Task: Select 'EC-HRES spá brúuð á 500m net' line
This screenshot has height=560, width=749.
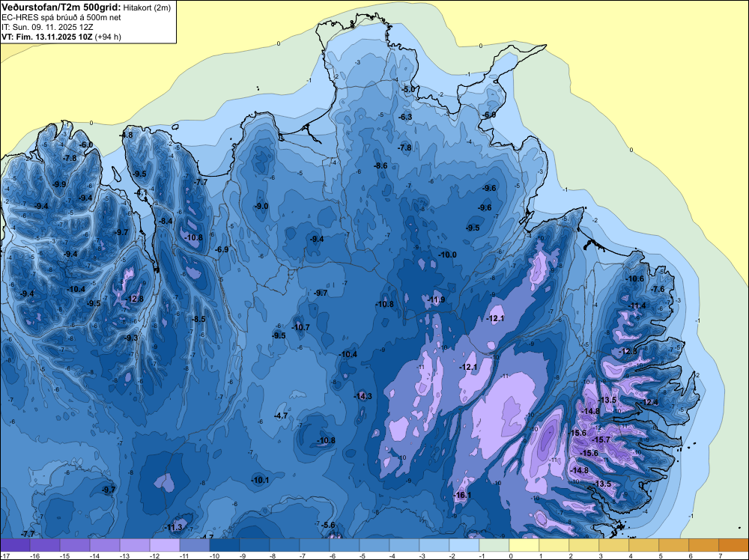Action: click(x=61, y=17)
